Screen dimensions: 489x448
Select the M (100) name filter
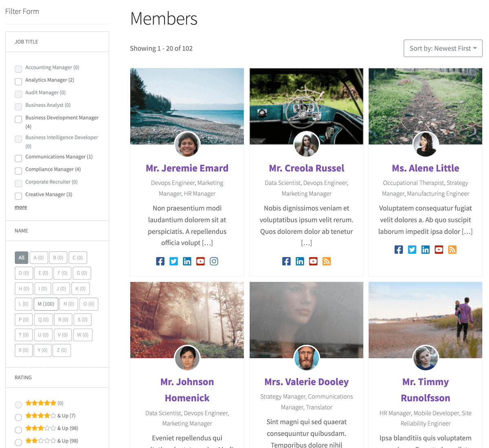46,304
